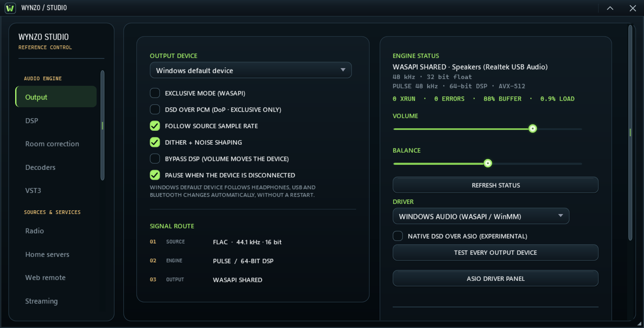
Task: Enable Native DSD over ASIO checkbox
Action: (398, 236)
